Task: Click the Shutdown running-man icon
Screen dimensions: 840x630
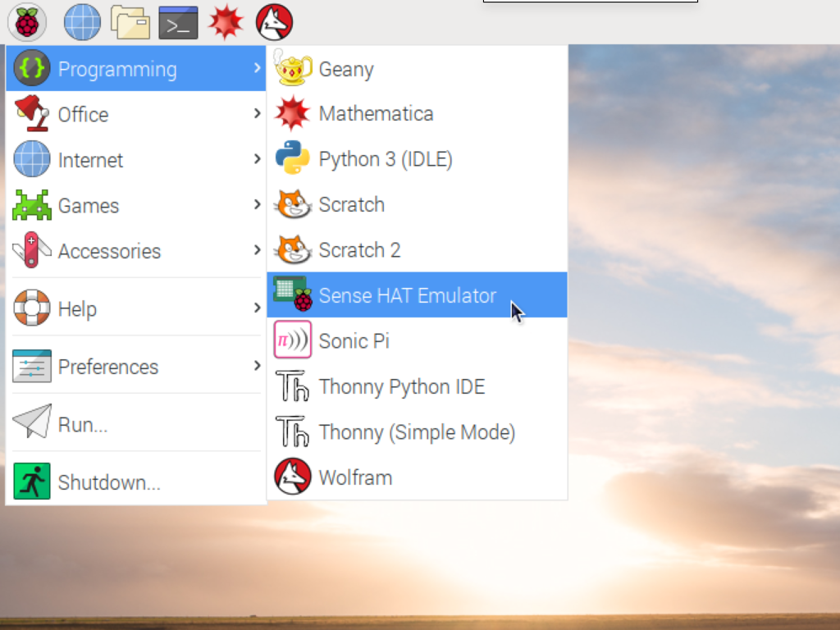Action: tap(32, 481)
